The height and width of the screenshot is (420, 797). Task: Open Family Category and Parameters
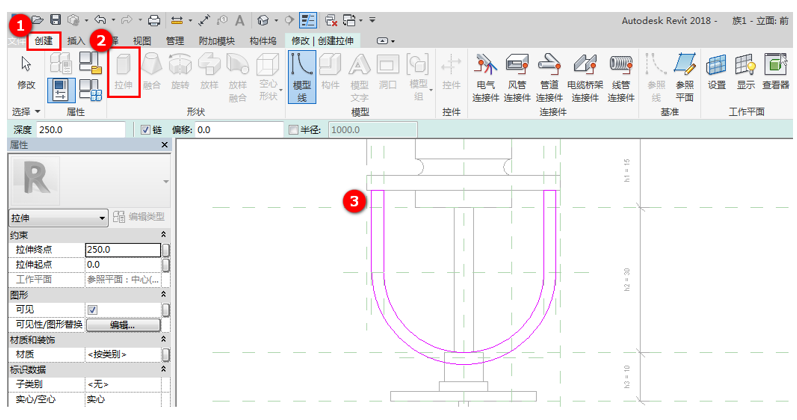point(90,63)
